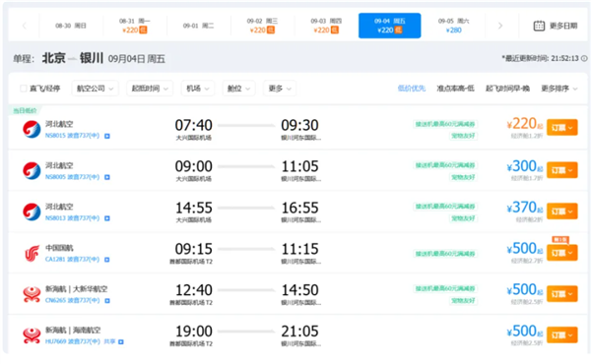Click blue info icon next to CN6265
The width and height of the screenshot is (591, 364).
tap(107, 300)
